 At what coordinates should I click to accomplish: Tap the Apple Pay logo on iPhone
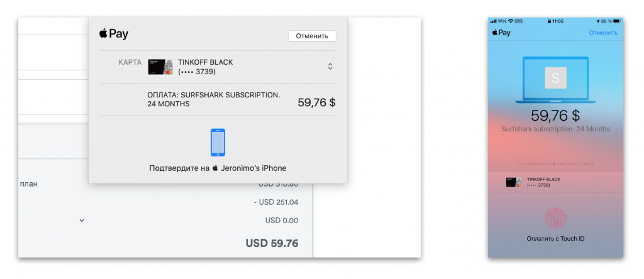501,33
